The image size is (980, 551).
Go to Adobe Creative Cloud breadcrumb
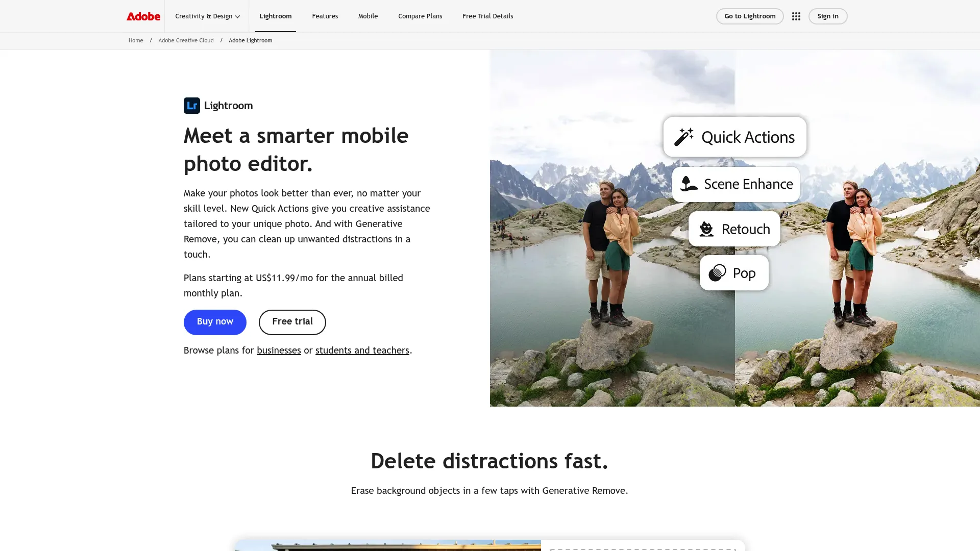pos(186,40)
